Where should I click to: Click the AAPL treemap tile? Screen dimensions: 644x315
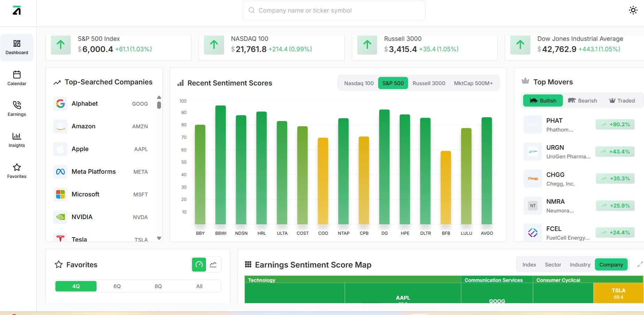tap(402, 293)
